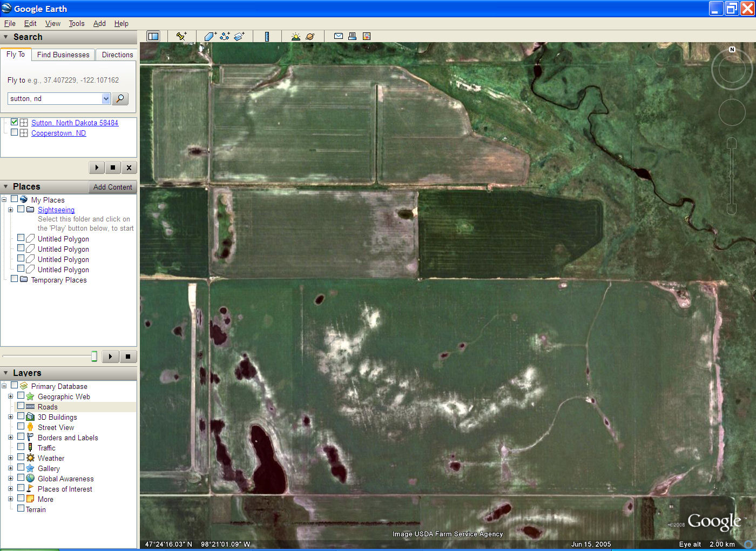
Task: Show view in Google Maps icon
Action: pyautogui.click(x=367, y=36)
